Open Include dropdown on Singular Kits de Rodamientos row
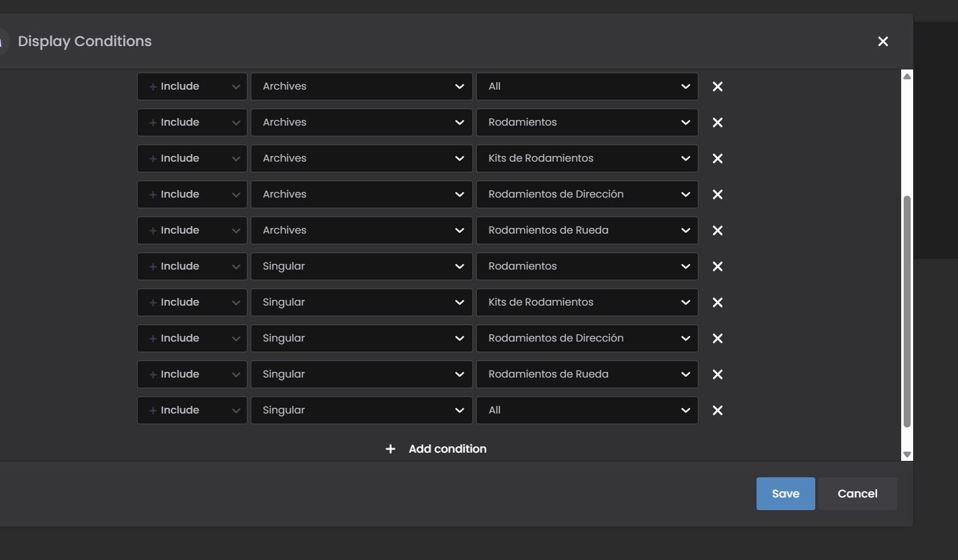The image size is (958, 560). point(192,302)
